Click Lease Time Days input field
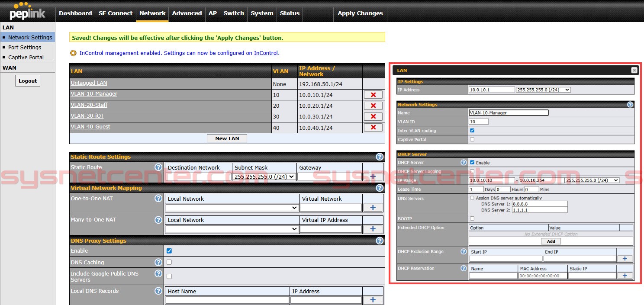Screen dimensions: 644x305 pyautogui.click(x=477, y=189)
